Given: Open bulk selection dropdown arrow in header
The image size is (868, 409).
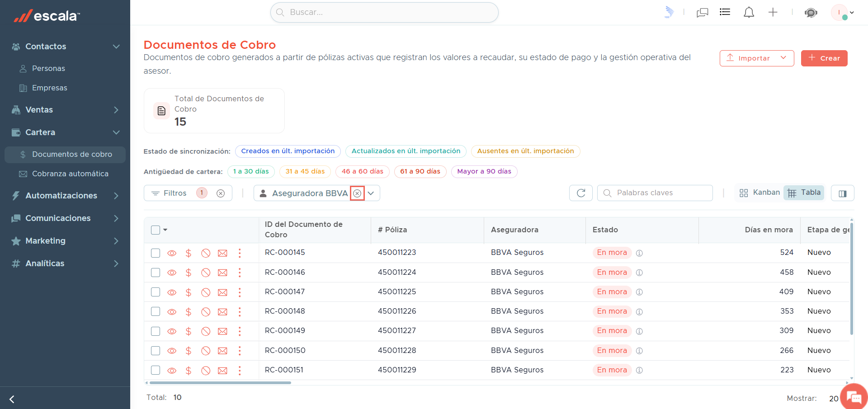Looking at the screenshot, I should coord(165,230).
